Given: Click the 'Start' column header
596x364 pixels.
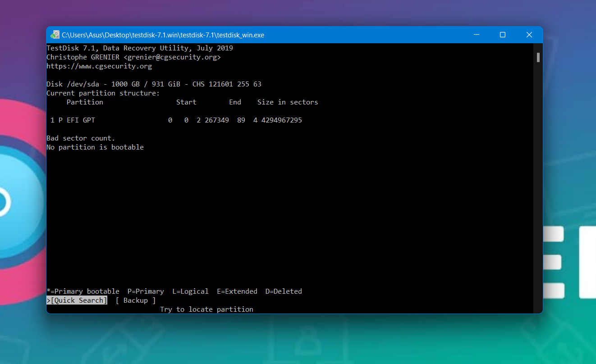Looking at the screenshot, I should (x=186, y=102).
